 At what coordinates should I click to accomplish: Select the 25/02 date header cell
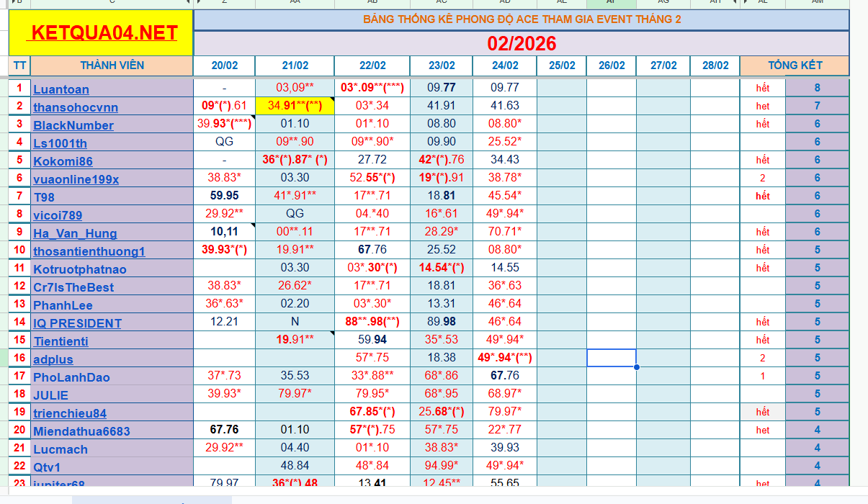coord(561,66)
